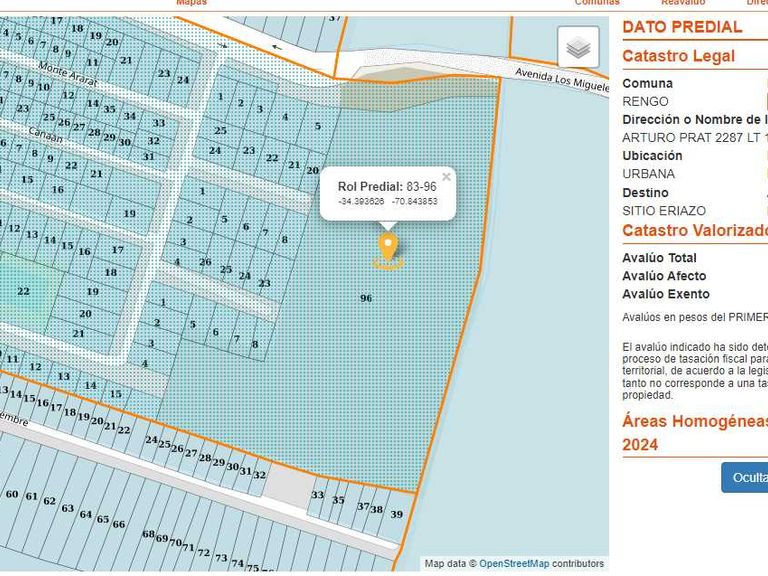Select parcel 66 in lower left row
The width and height of the screenshot is (768, 576).
coord(119,524)
